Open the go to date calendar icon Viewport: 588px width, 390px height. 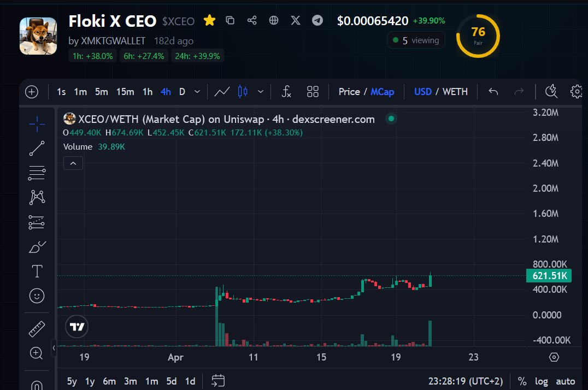pyautogui.click(x=218, y=381)
